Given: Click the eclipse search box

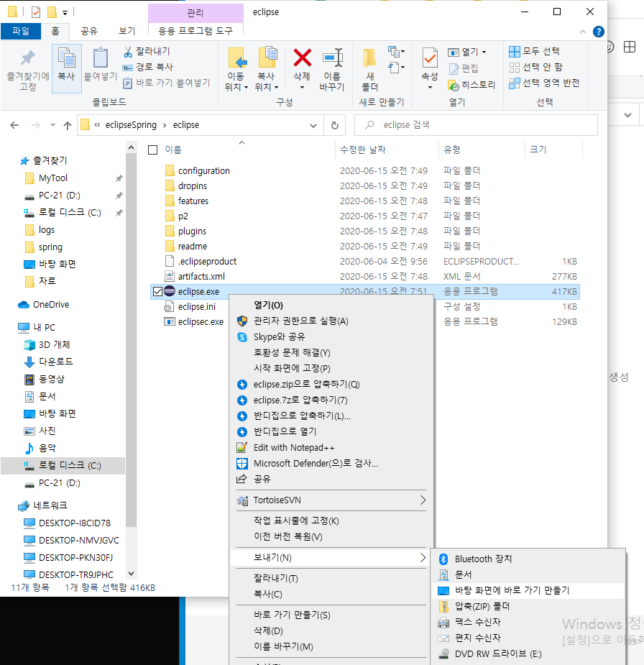Looking at the screenshot, I should point(476,125).
